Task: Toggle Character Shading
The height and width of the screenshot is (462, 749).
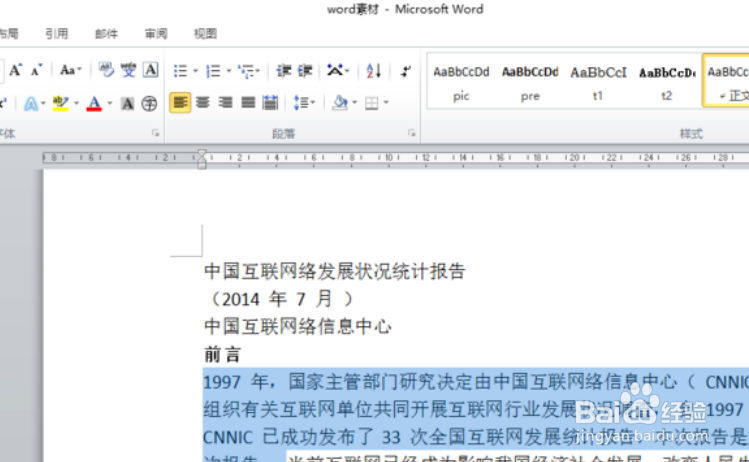Action: pyautogui.click(x=127, y=103)
